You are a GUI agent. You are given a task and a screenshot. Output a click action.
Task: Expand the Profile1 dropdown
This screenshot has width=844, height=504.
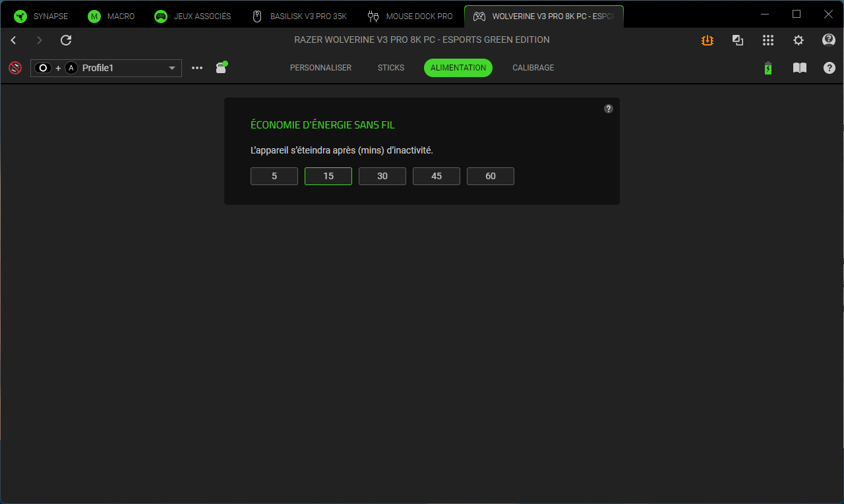tap(106, 68)
